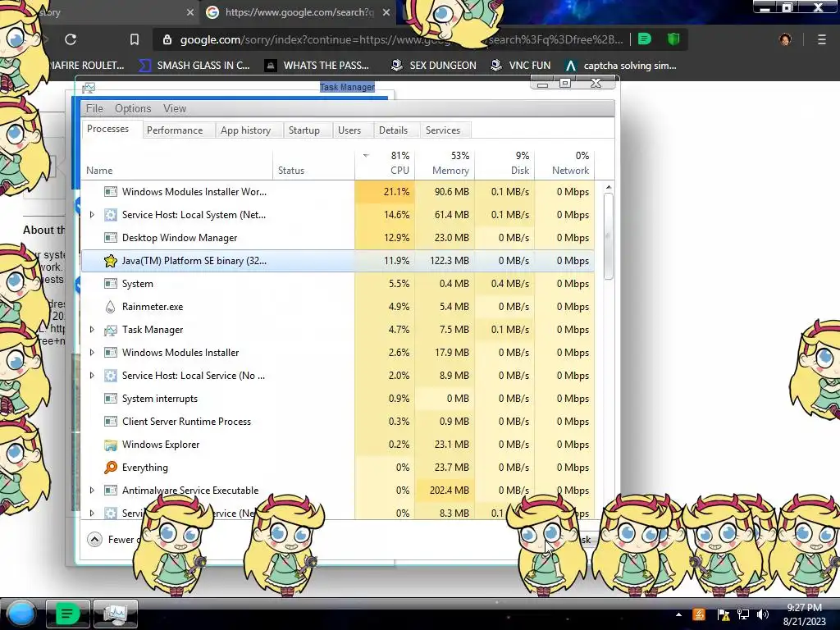The image size is (840, 630).
Task: Click the 202.4 MB memory value
Action: coord(449,491)
